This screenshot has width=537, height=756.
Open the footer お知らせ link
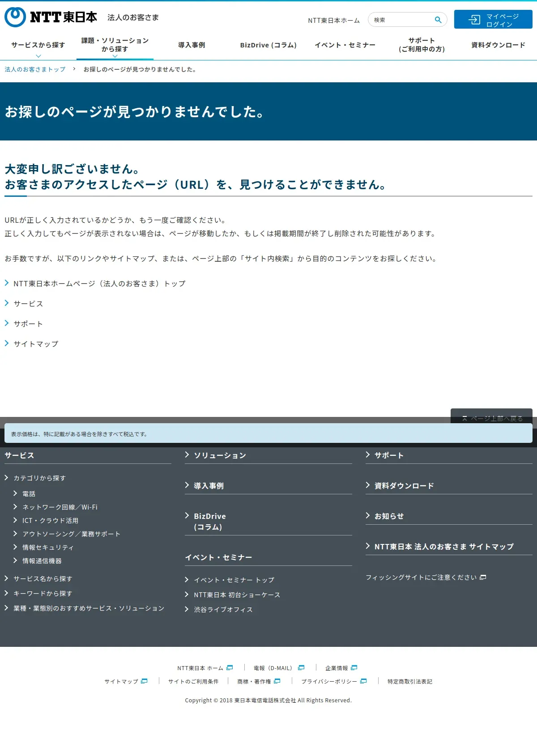point(389,516)
